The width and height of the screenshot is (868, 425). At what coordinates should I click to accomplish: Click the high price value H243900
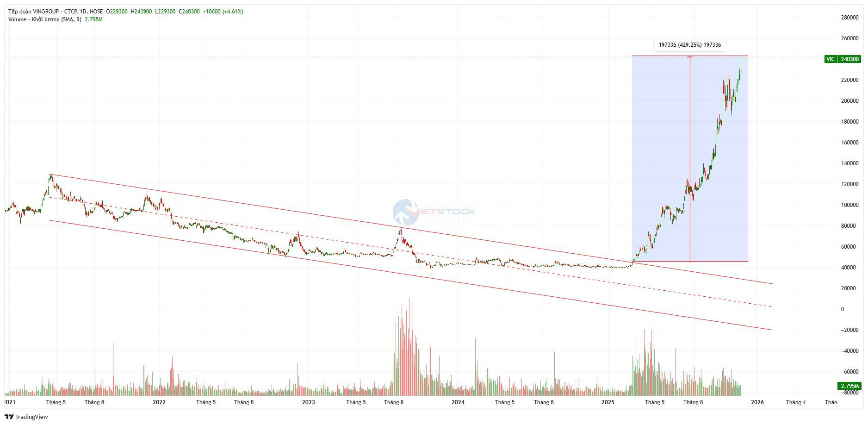click(x=141, y=12)
